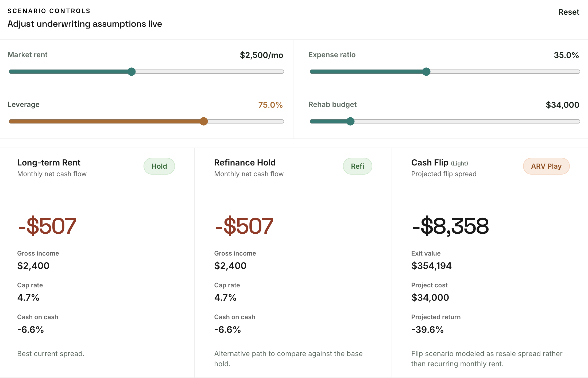Click the Market rent value $2,500/mo
This screenshot has height=378, width=588.
tap(261, 55)
